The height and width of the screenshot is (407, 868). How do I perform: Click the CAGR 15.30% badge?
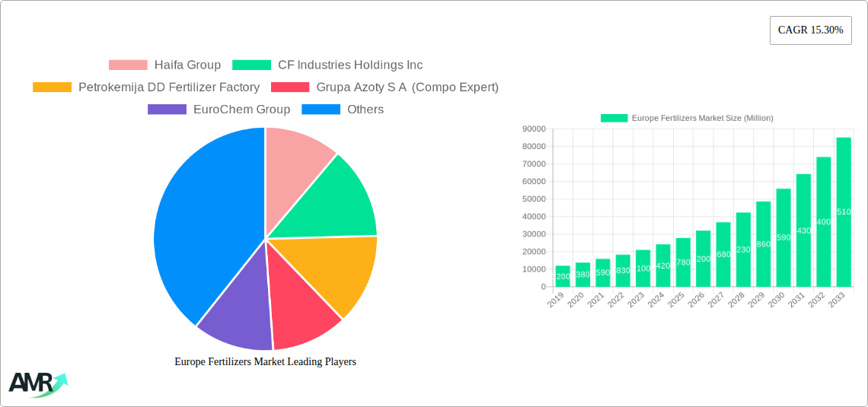(x=810, y=30)
